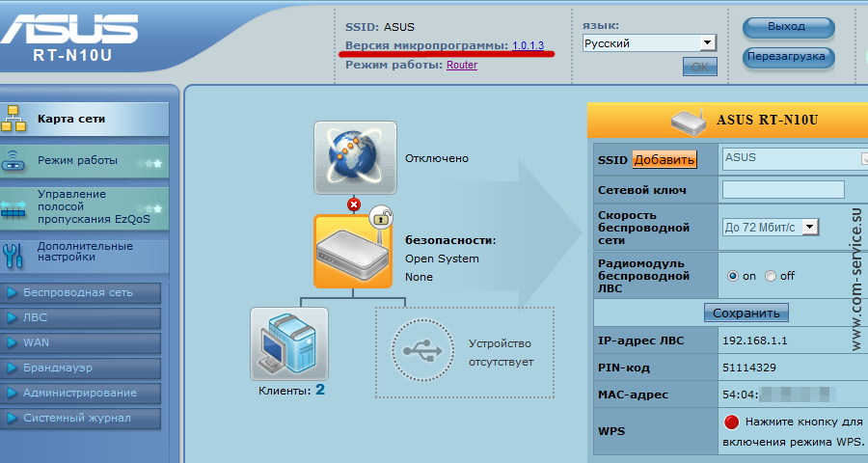Open the language dropdown
This screenshot has height=463, width=868.
tap(649, 43)
